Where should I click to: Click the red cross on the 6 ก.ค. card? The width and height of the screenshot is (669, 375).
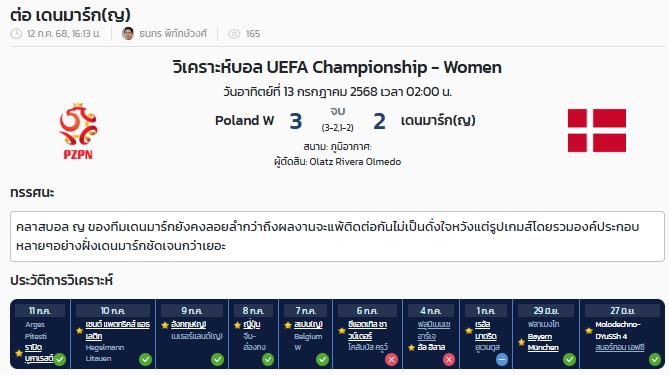391,360
